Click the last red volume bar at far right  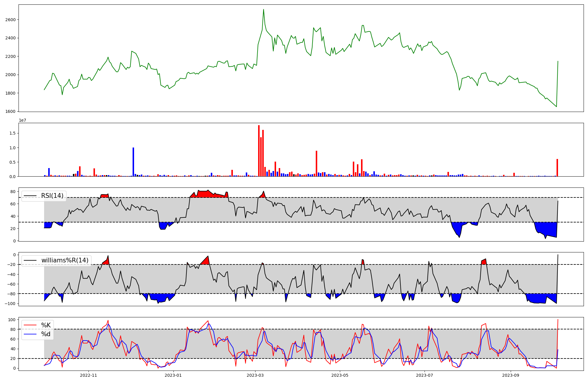pos(557,168)
